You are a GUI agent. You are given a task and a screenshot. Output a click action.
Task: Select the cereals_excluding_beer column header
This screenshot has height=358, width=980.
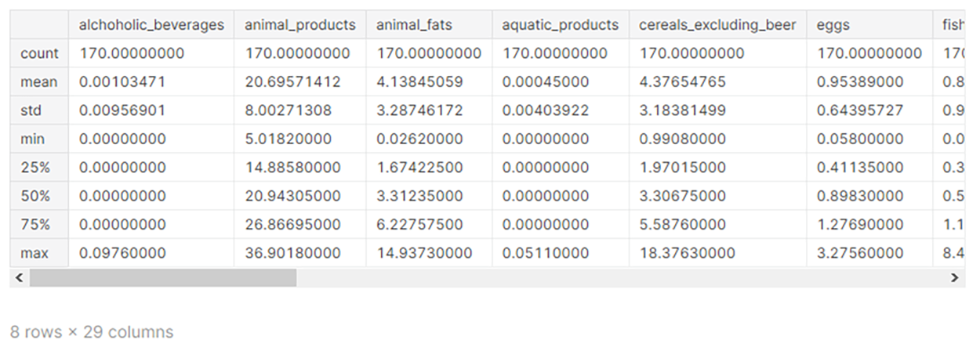tap(717, 25)
